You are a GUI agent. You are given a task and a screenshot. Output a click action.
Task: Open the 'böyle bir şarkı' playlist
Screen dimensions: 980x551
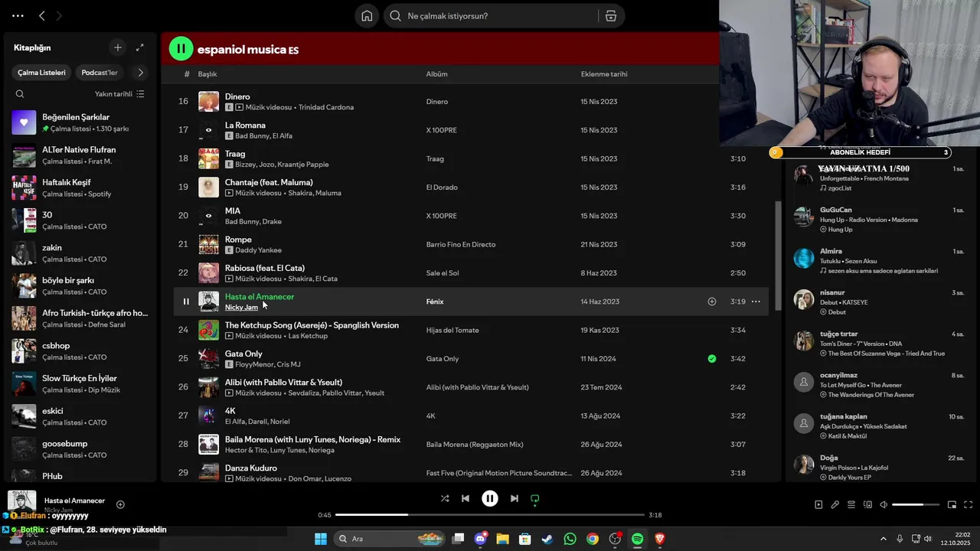(x=80, y=285)
